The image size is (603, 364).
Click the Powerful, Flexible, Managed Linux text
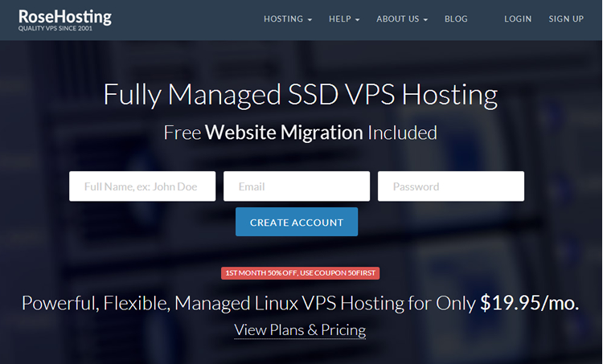pyautogui.click(x=161, y=303)
